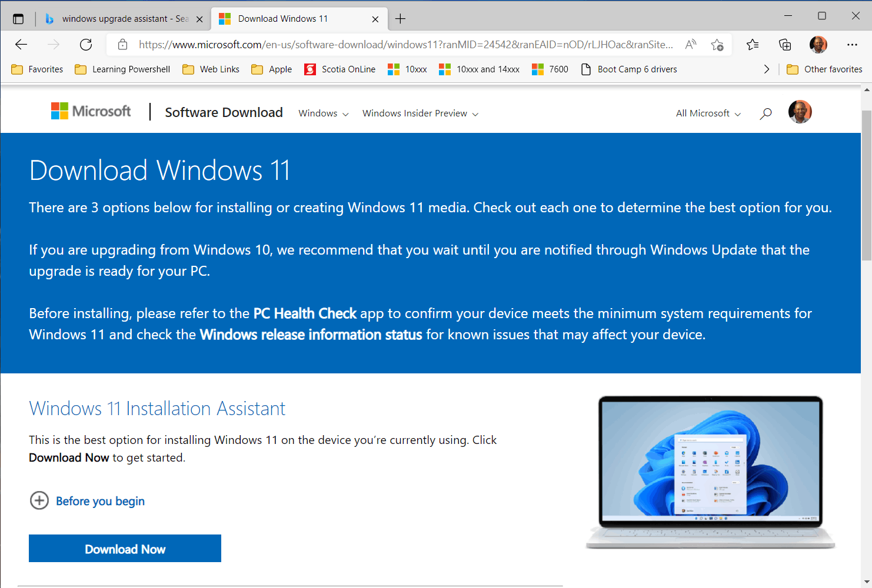The height and width of the screenshot is (588, 872).
Task: Open the Favorites list button
Action: [x=753, y=45]
